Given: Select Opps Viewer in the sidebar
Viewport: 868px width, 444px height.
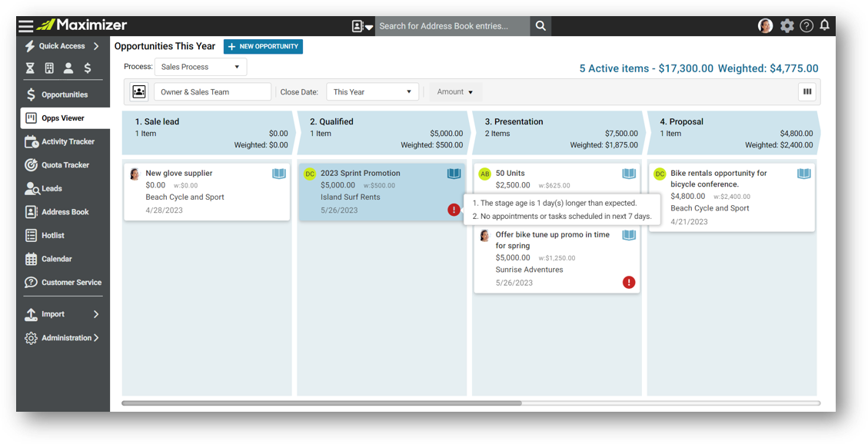Looking at the screenshot, I should pos(65,118).
